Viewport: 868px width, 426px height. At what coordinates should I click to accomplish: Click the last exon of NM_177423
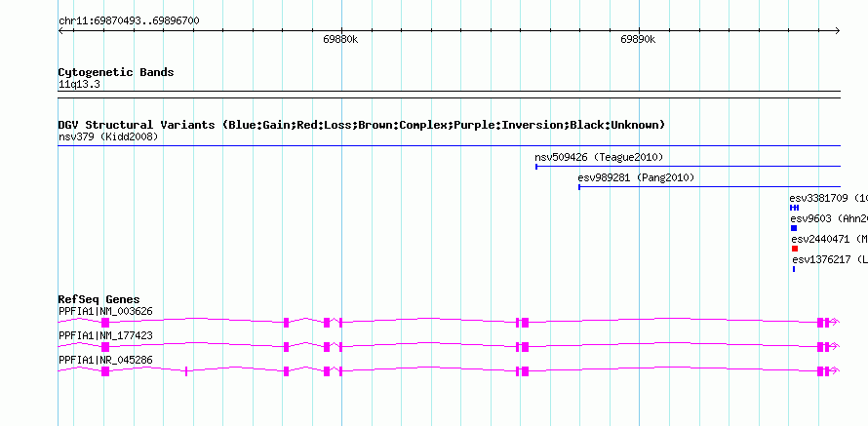click(827, 347)
